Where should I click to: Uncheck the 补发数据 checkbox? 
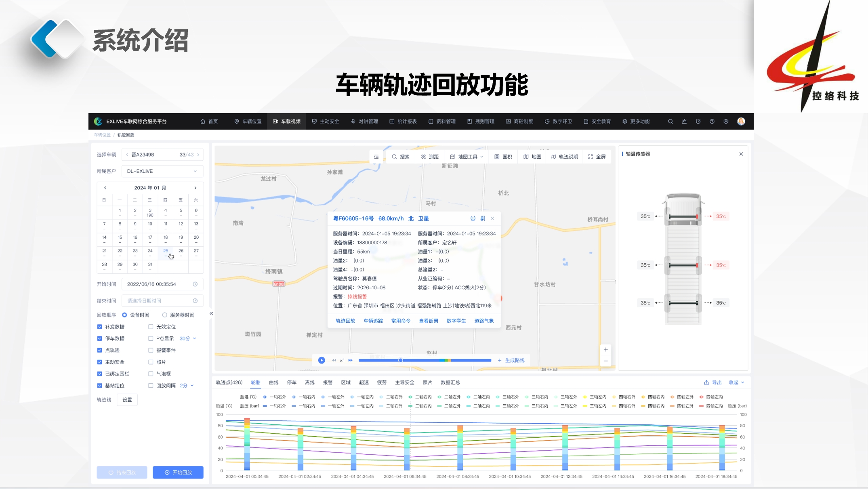(100, 327)
